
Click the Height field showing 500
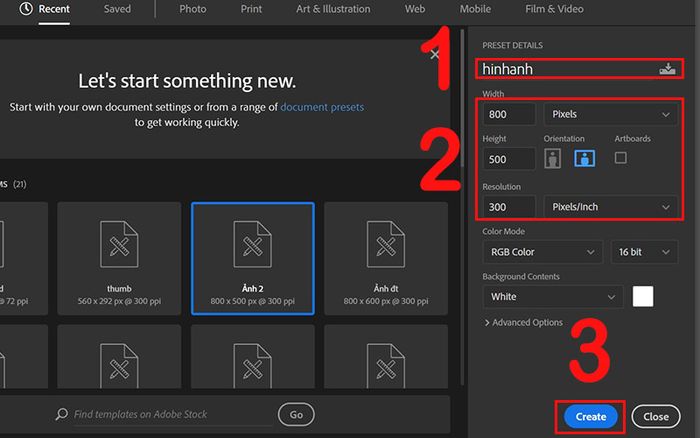[509, 159]
